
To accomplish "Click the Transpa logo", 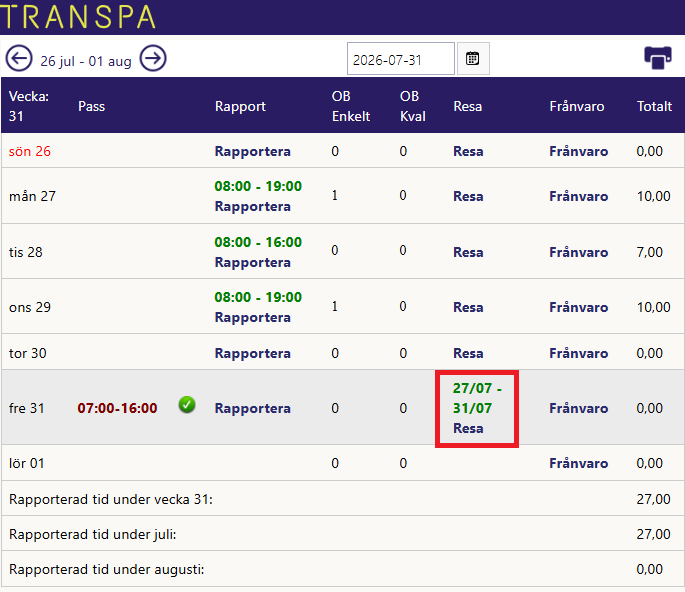I will point(78,17).
